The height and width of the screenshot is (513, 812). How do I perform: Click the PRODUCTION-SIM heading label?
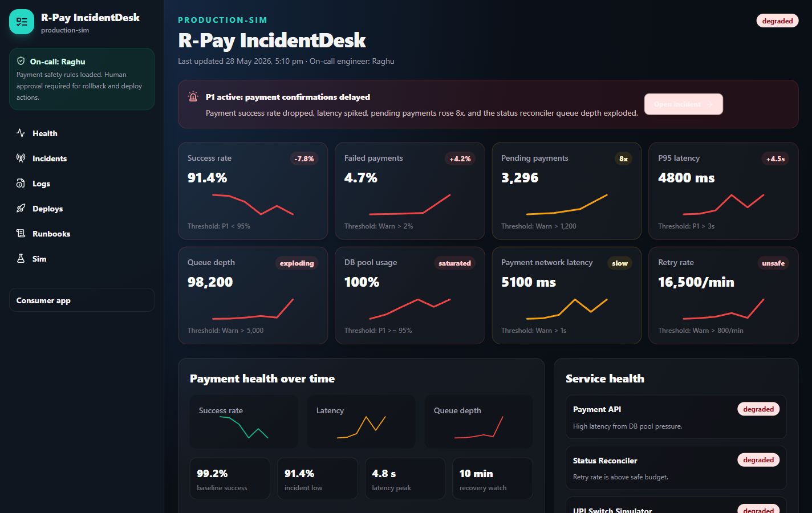coord(223,20)
